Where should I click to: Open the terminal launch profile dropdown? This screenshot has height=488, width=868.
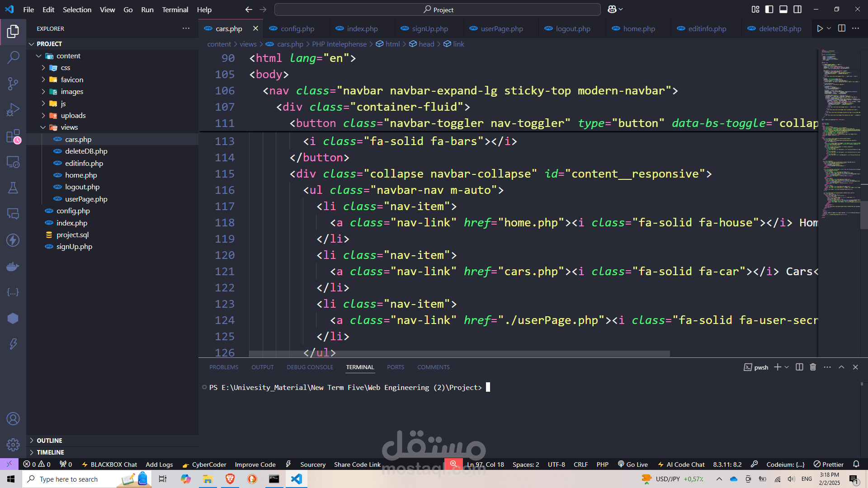pyautogui.click(x=787, y=367)
